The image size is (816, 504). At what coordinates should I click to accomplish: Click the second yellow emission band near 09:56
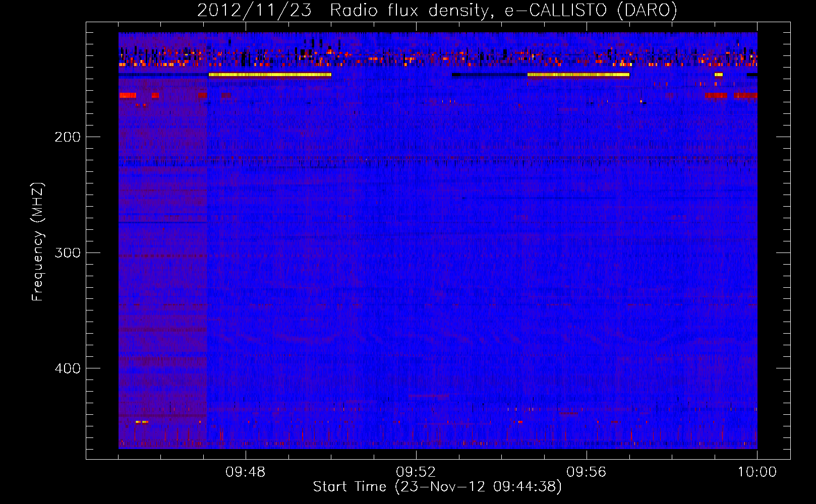[x=578, y=75]
